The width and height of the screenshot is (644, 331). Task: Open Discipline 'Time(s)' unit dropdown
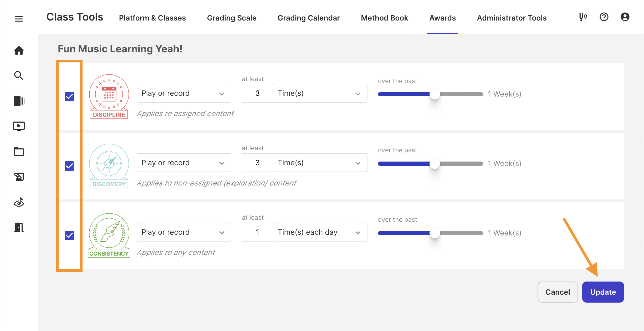point(320,93)
